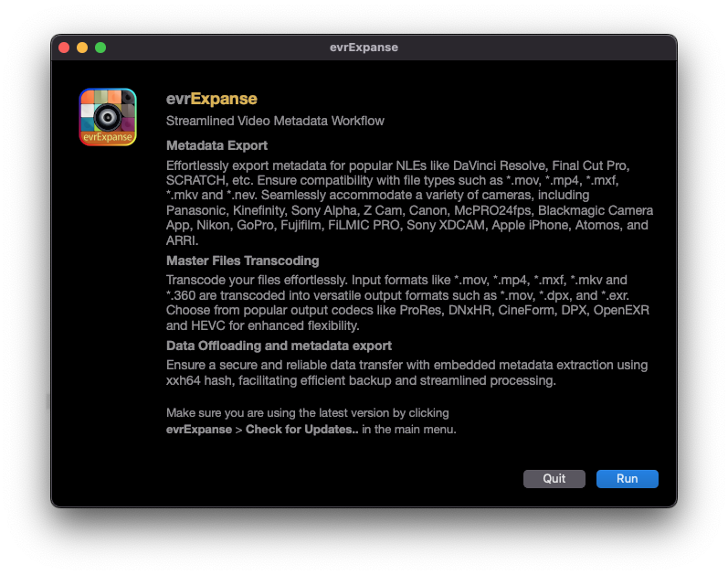
Task: Click paragraph starting 'Transcode your files effortlessly'
Action: (407, 303)
